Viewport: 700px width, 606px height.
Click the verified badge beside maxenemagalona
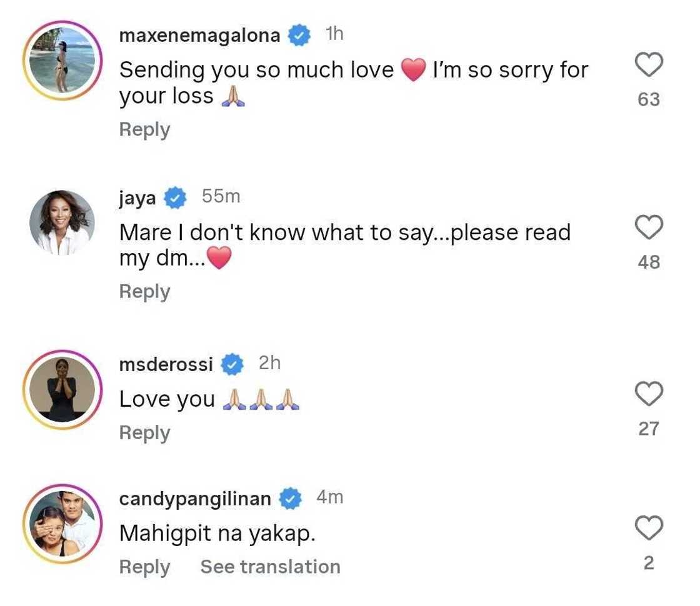[299, 36]
